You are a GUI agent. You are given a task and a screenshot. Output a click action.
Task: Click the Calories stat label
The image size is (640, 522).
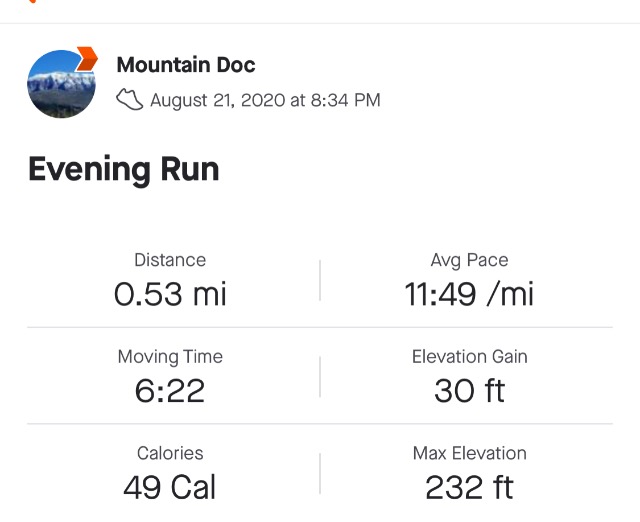pos(170,454)
